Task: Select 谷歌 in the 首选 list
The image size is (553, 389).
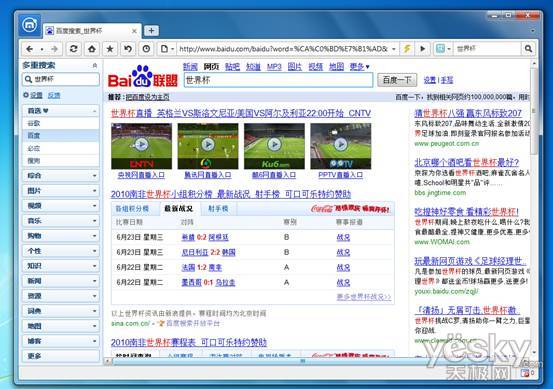Action: point(61,123)
